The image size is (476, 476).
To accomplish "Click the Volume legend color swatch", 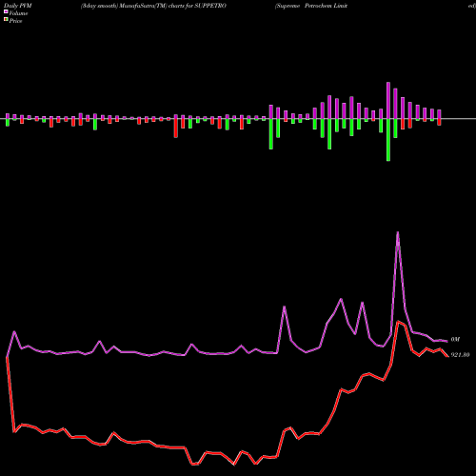I will tap(6, 12).
